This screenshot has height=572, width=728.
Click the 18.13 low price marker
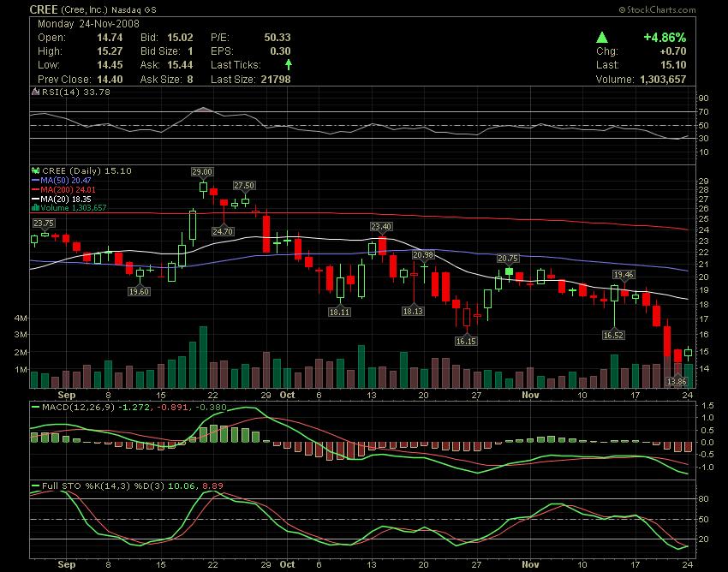(413, 311)
